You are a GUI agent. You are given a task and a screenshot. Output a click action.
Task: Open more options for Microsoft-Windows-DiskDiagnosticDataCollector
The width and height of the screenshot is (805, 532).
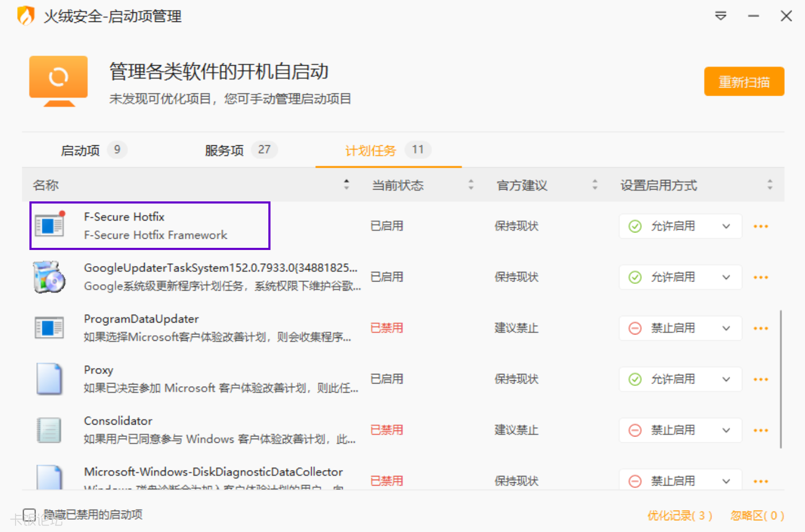coord(761,481)
